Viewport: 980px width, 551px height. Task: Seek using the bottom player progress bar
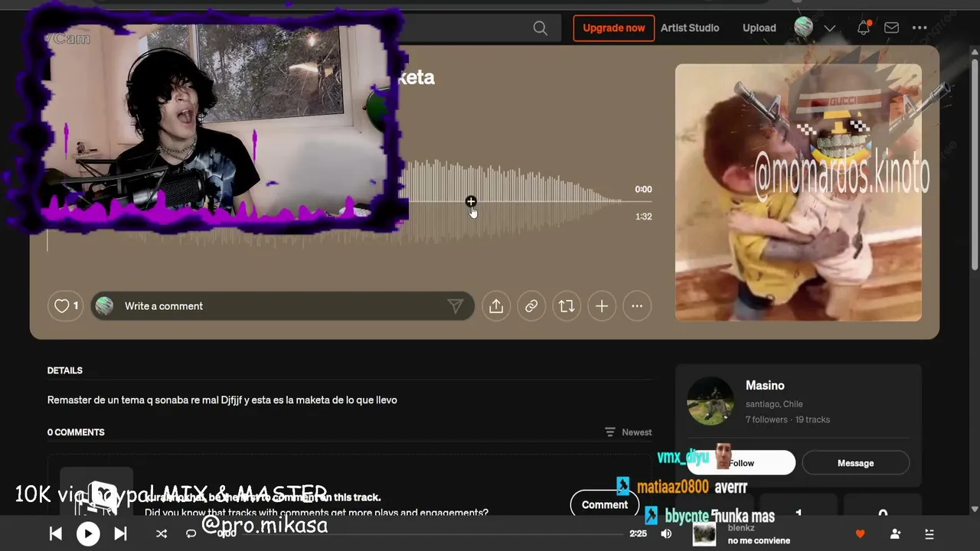(432, 534)
